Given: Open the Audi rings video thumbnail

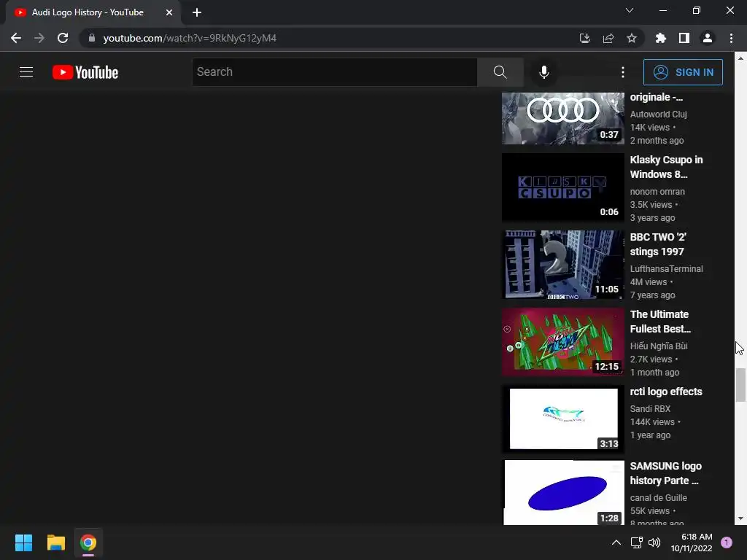Looking at the screenshot, I should click(563, 118).
